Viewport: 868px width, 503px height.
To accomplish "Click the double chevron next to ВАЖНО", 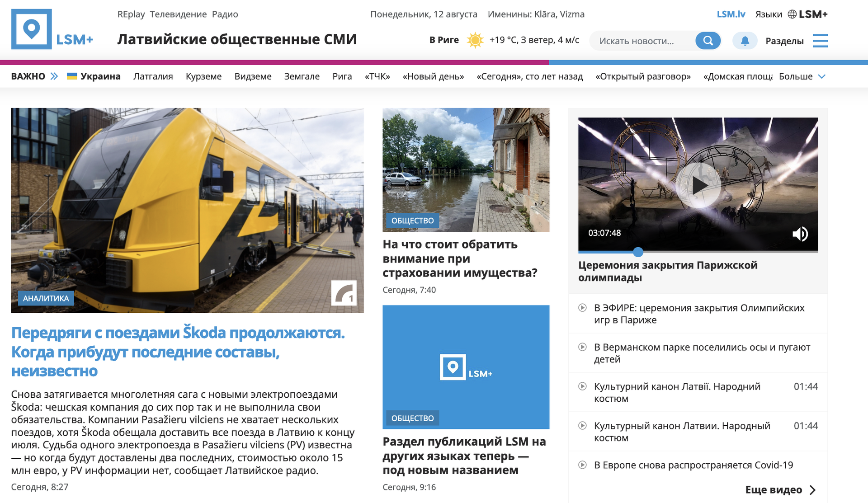I will click(x=54, y=76).
